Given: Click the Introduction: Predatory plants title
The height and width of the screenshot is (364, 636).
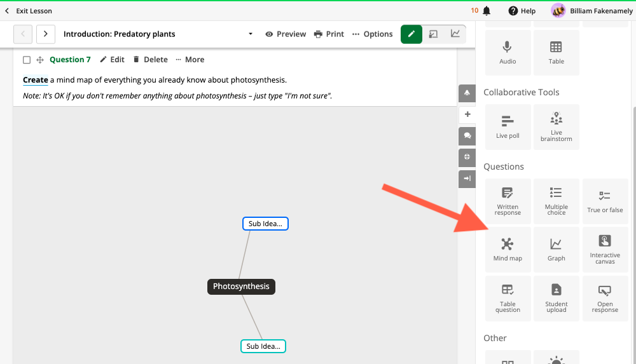Looking at the screenshot, I should coord(120,34).
